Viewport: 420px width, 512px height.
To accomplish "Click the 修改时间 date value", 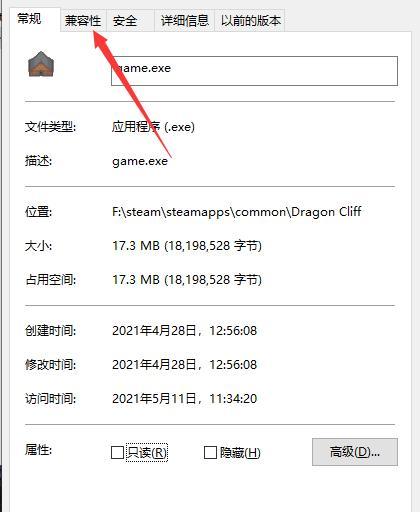I will 184,365.
